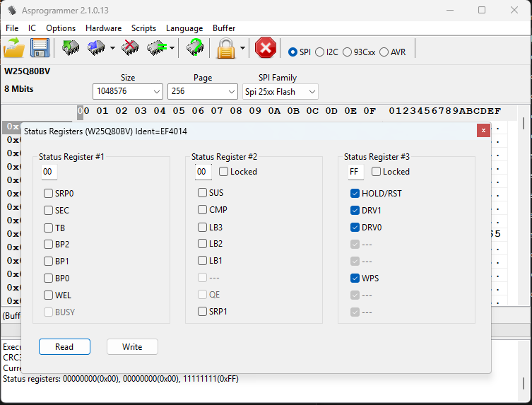Click the Auto program chip icon
Viewport: 532px width, 405px height.
[195, 48]
